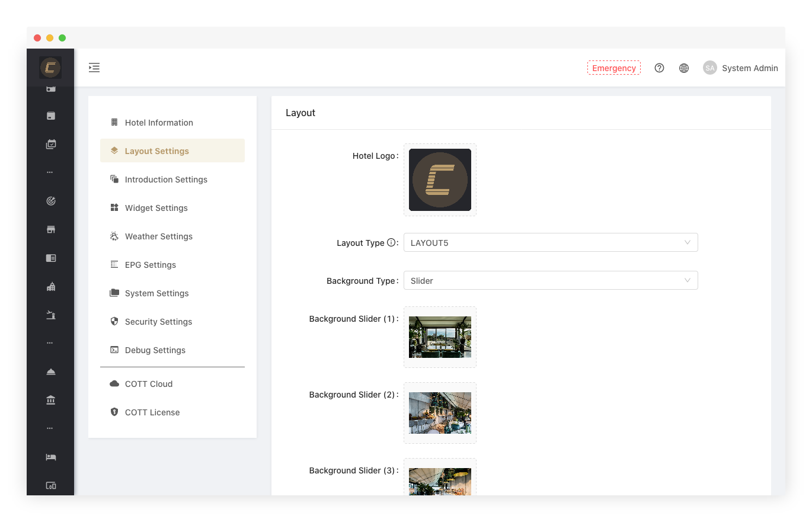812x522 pixels.
Task: Click the Debug Settings terminal icon
Action: coord(114,350)
